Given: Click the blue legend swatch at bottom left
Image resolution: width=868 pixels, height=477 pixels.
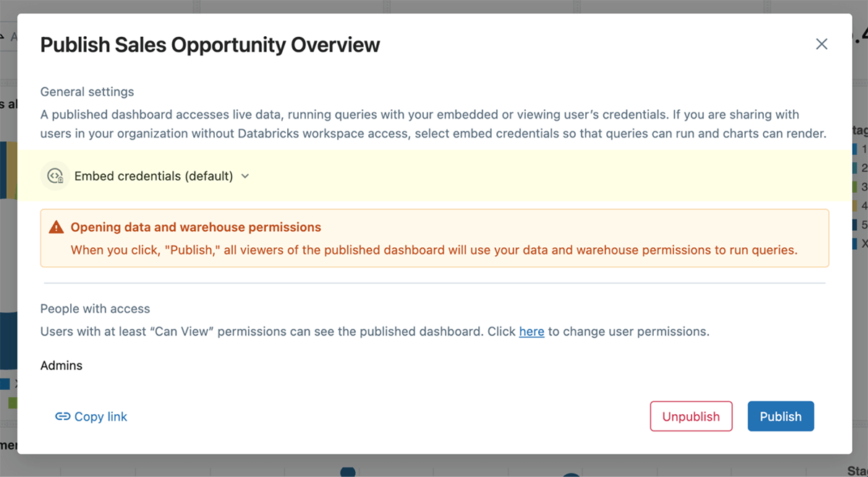Looking at the screenshot, I should click(4, 384).
